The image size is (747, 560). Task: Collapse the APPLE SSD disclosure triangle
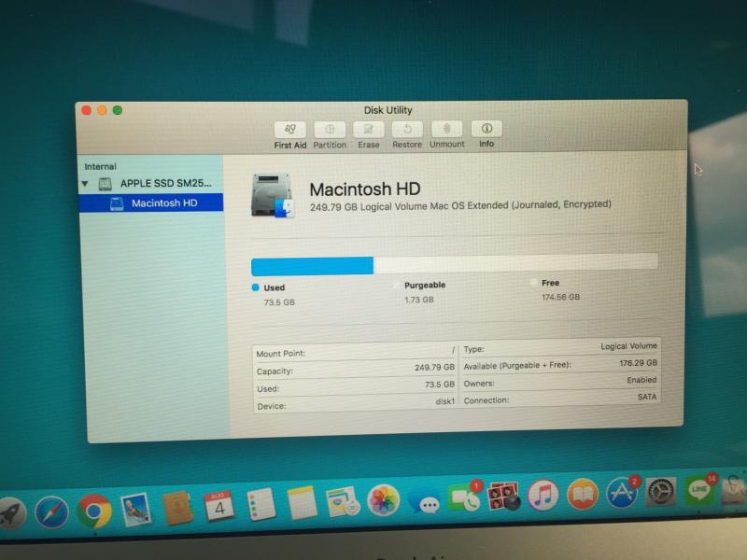coord(85,184)
